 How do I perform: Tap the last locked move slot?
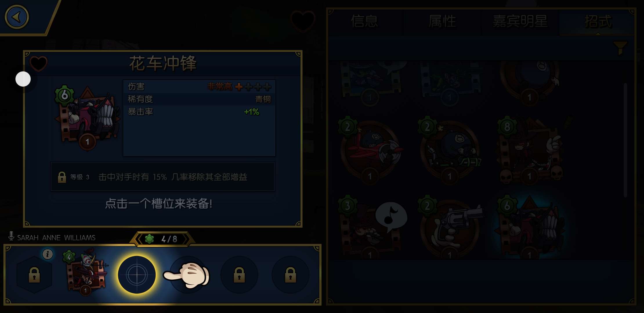[x=290, y=275]
